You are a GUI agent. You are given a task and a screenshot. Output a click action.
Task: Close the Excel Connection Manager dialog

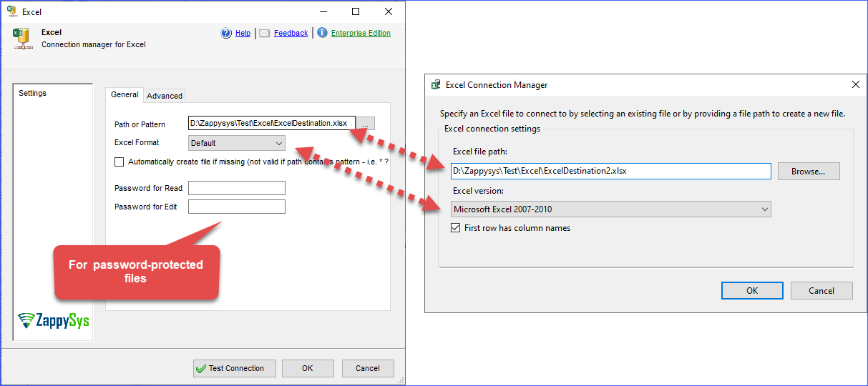coord(855,84)
